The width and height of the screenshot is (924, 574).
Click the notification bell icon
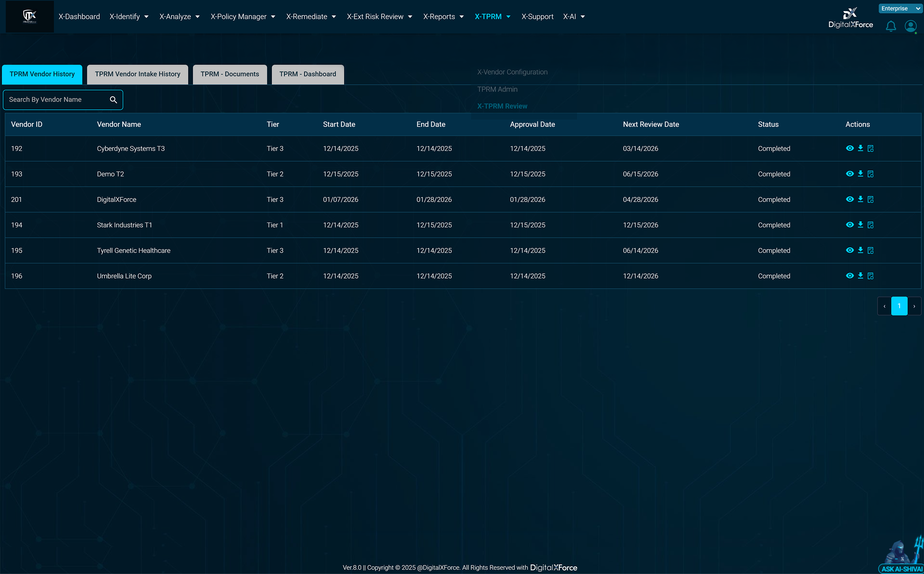[890, 26]
